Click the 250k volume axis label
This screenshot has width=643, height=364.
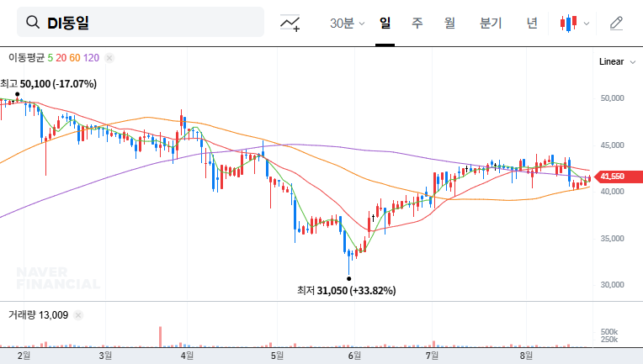click(x=609, y=340)
